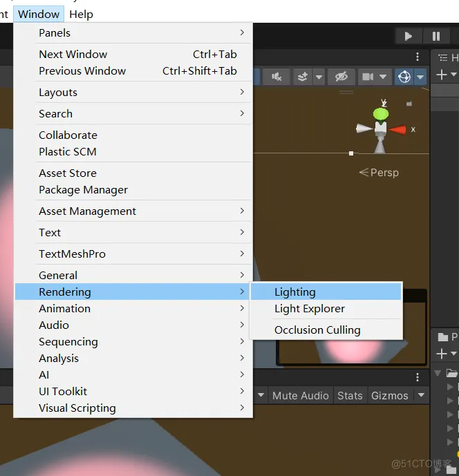The width and height of the screenshot is (459, 476).
Task: Toggle Gizmos in Game view
Action: [x=390, y=396]
